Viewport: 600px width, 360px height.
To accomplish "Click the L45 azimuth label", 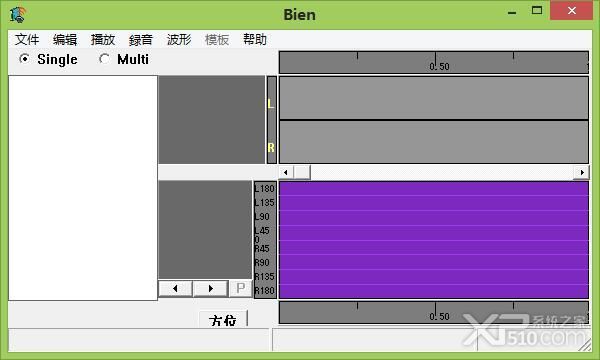I will [262, 230].
